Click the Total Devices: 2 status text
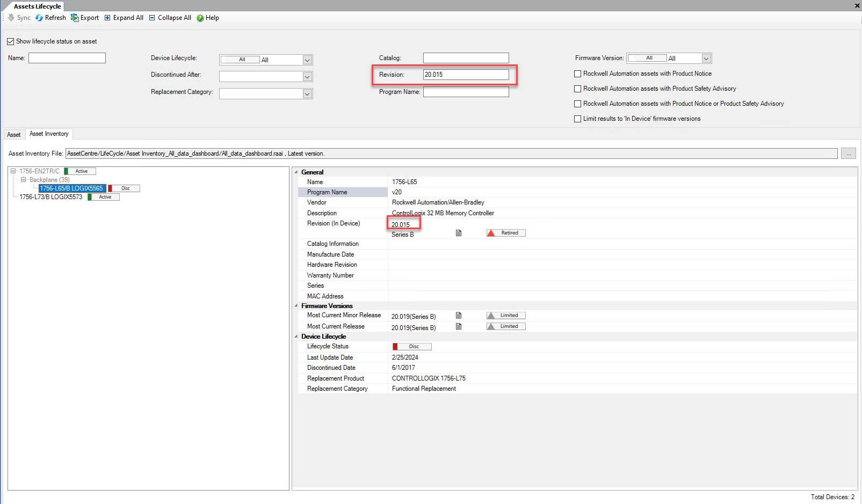 pos(832,497)
